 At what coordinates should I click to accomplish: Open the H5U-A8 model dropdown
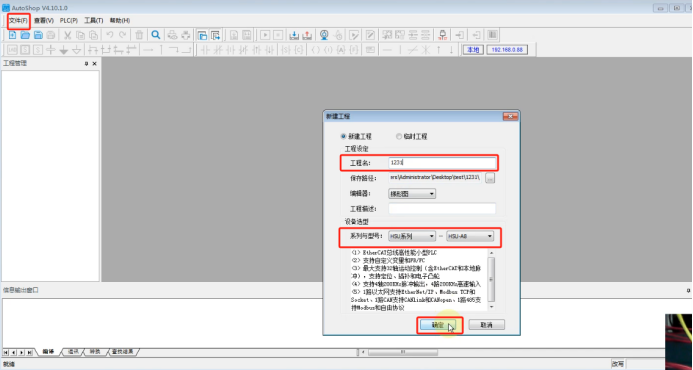(x=470, y=236)
